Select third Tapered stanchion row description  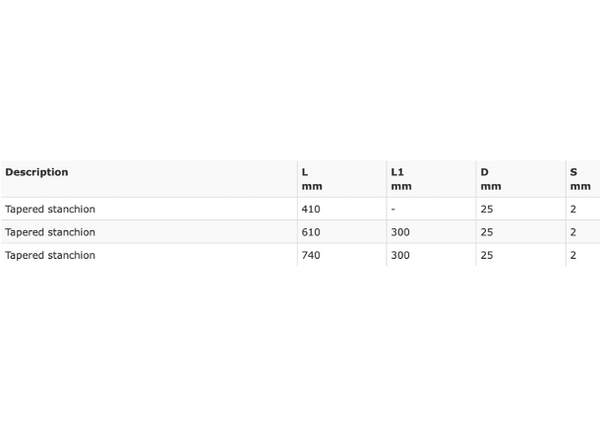click(50, 255)
